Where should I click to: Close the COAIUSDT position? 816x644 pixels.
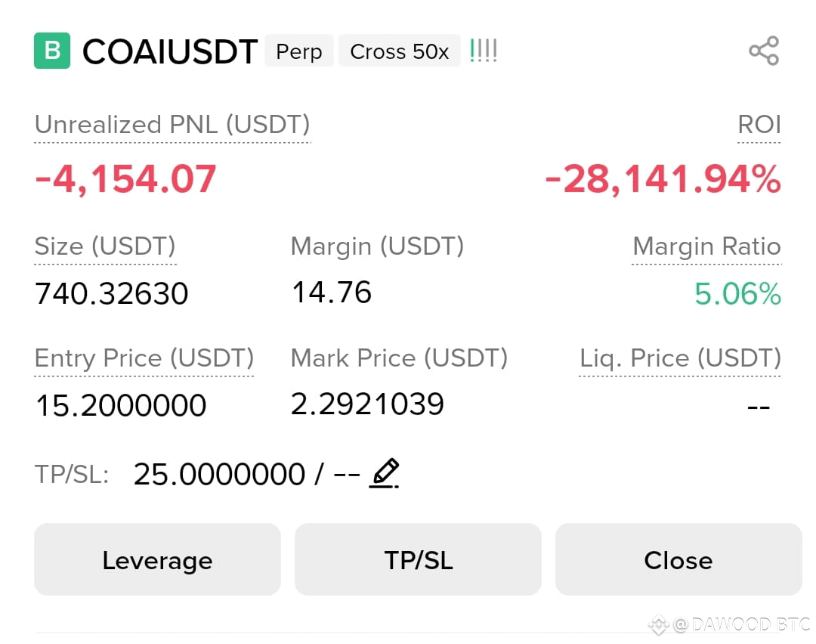pos(678,559)
